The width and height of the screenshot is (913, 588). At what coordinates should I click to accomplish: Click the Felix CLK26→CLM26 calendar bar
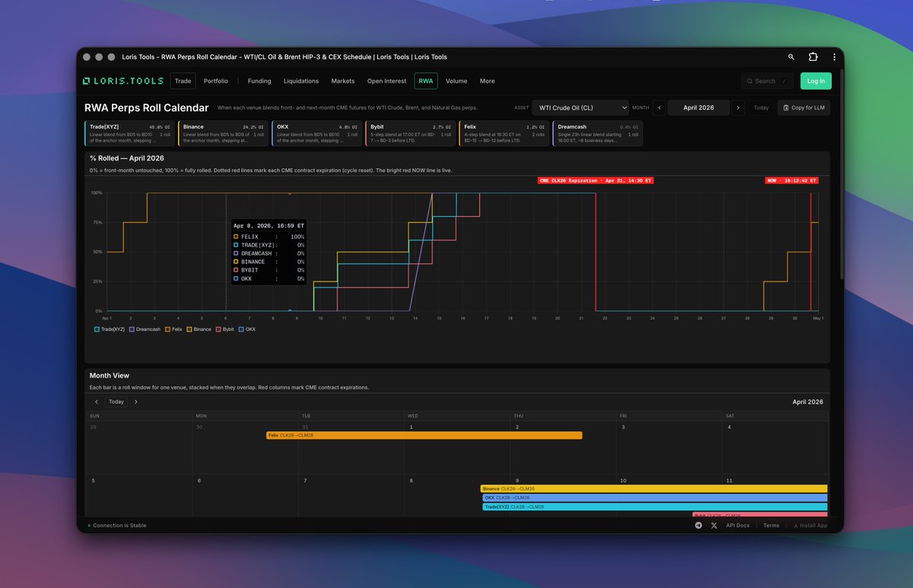(x=424, y=435)
